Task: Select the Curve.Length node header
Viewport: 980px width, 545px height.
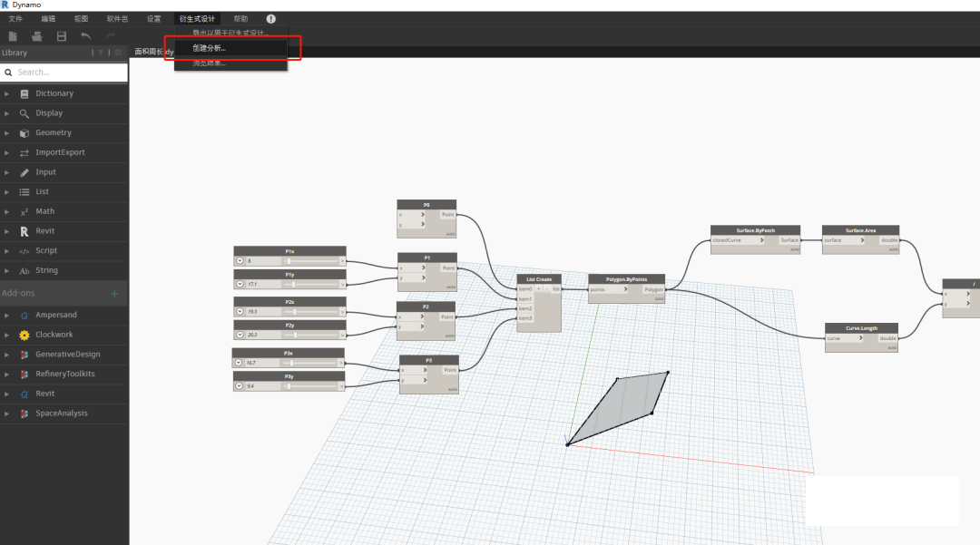Action: pos(861,327)
